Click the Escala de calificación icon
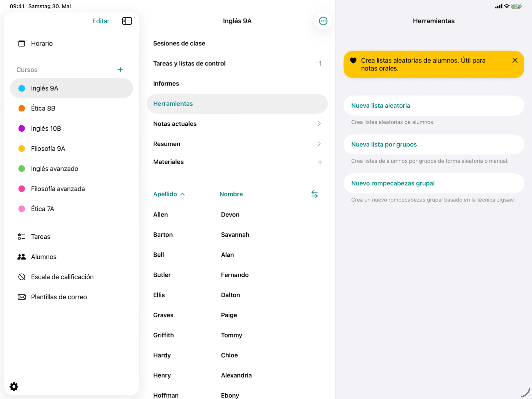Image resolution: width=532 pixels, height=399 pixels. [22, 277]
